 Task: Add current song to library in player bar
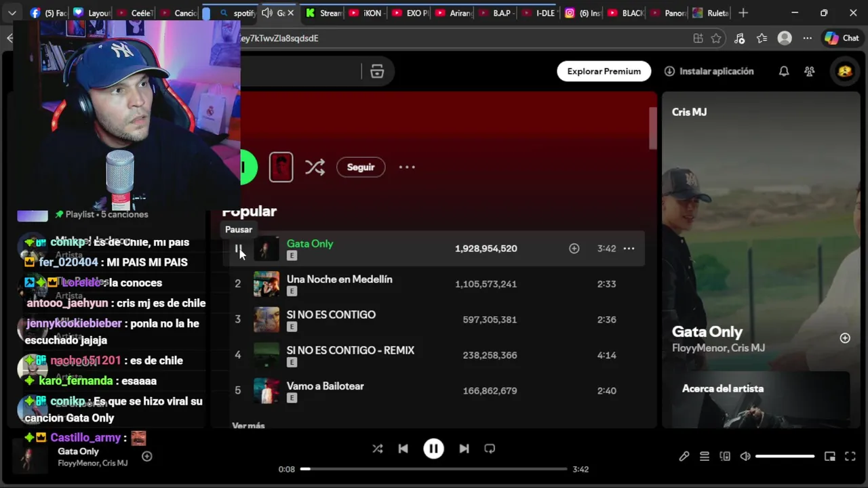coord(146,456)
